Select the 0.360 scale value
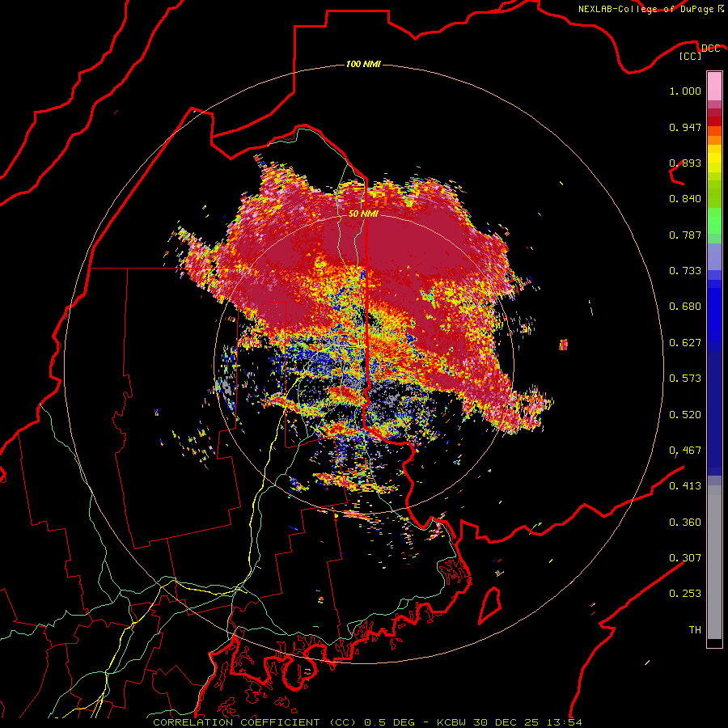Viewport: 728px width, 728px height. (x=685, y=523)
